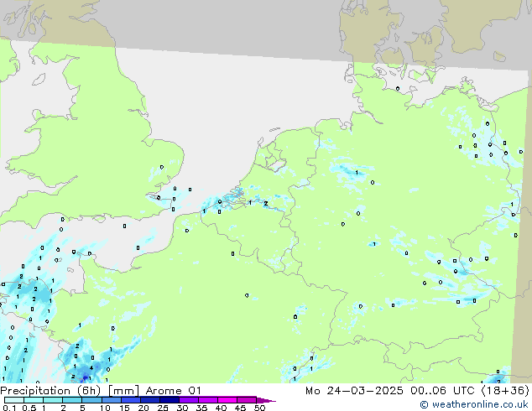Click the '10' legend scale value
Screen dimensions: 532x411
105,408
